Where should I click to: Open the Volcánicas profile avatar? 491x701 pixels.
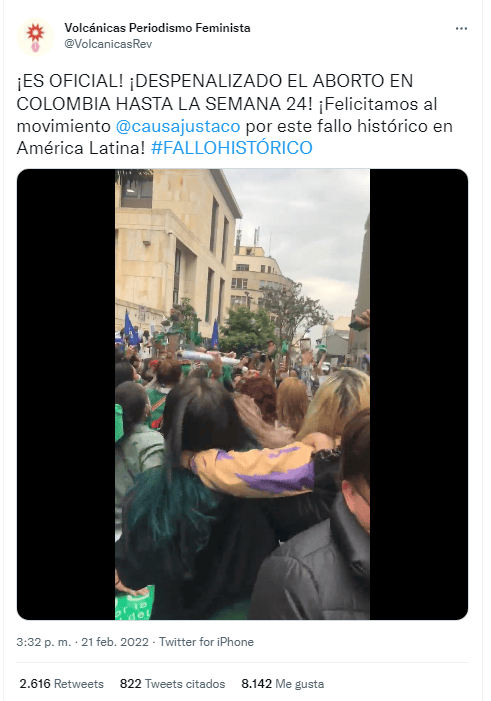click(x=35, y=37)
